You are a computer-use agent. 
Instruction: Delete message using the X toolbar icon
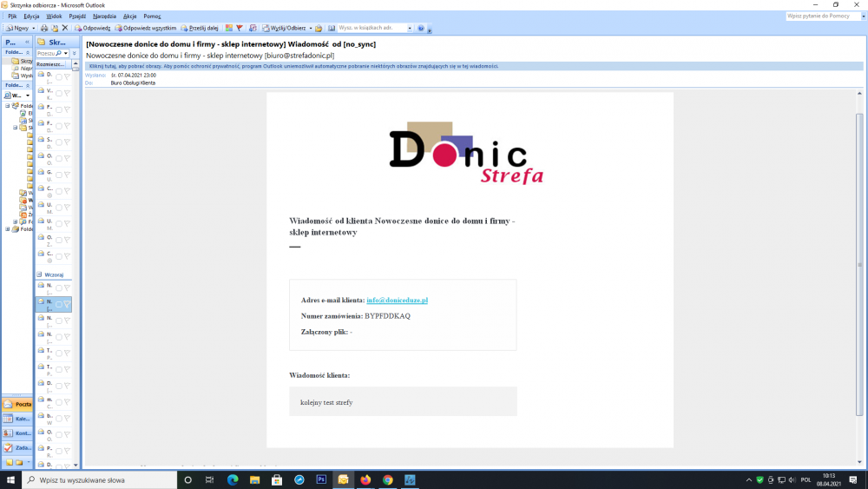point(65,28)
